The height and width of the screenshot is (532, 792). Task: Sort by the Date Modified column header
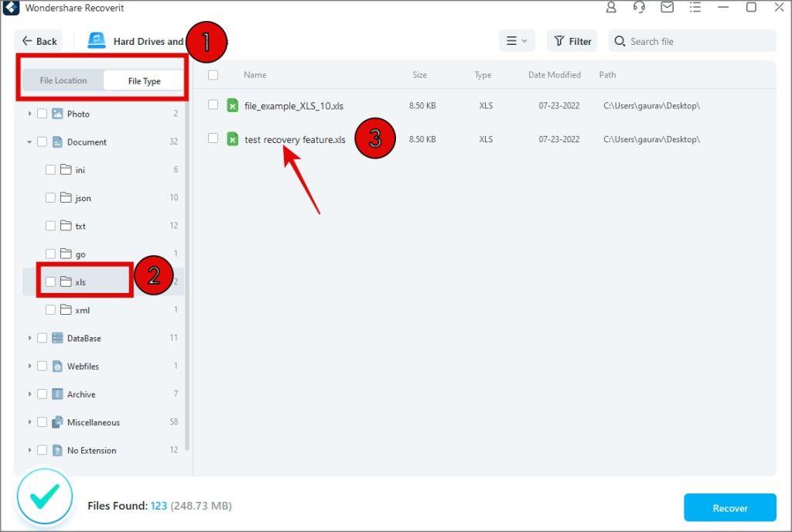point(554,75)
